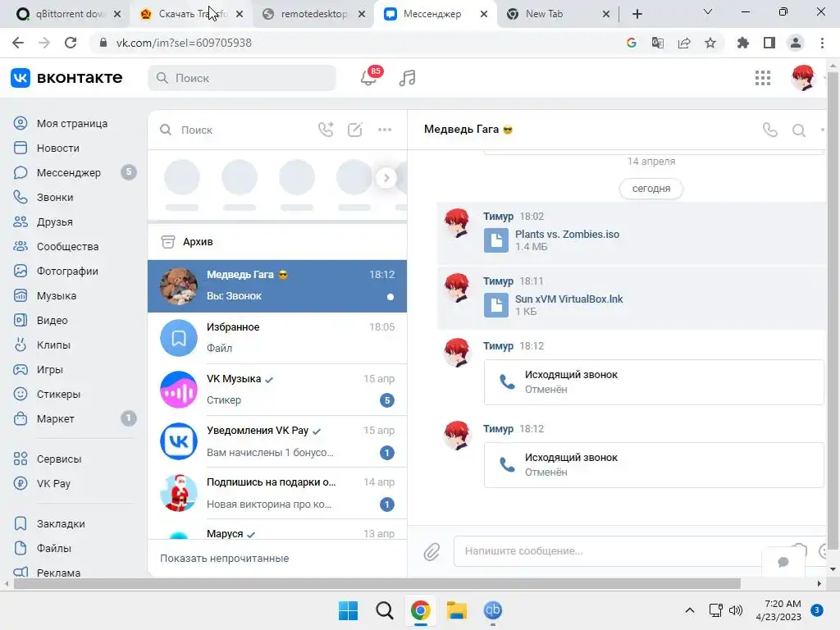Attach a file with paperclip icon

pos(431,551)
